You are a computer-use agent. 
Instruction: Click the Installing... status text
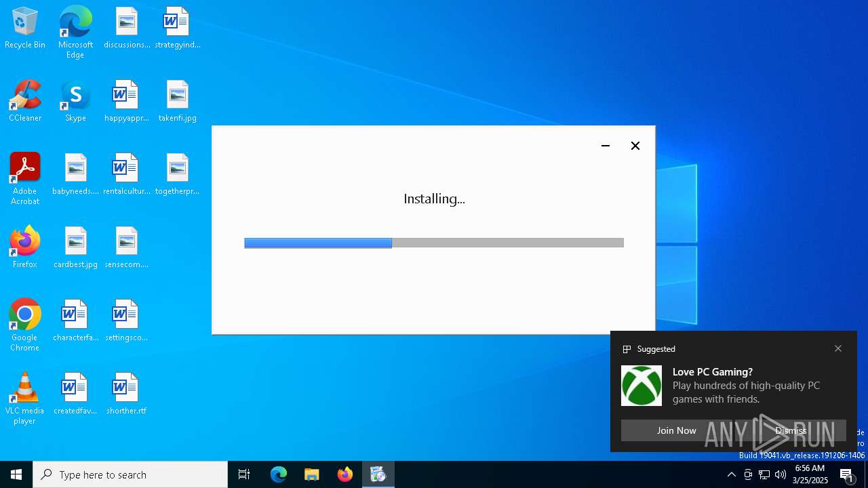434,199
